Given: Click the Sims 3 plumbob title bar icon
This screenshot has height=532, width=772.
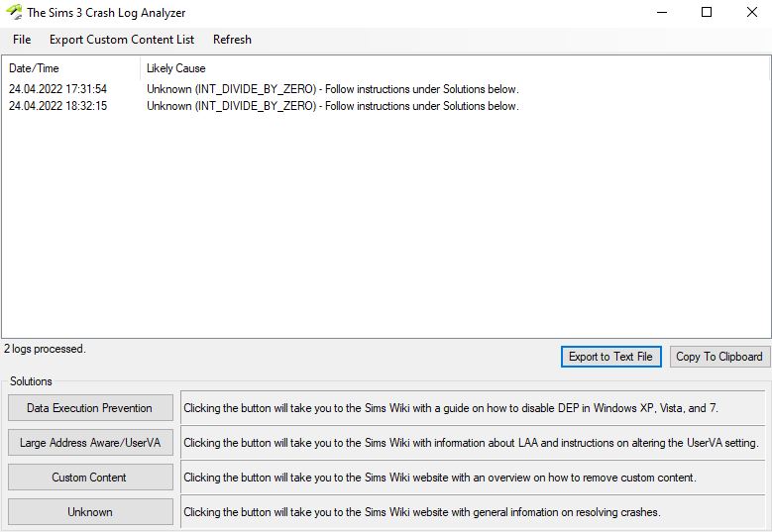Looking at the screenshot, I should tap(13, 13).
